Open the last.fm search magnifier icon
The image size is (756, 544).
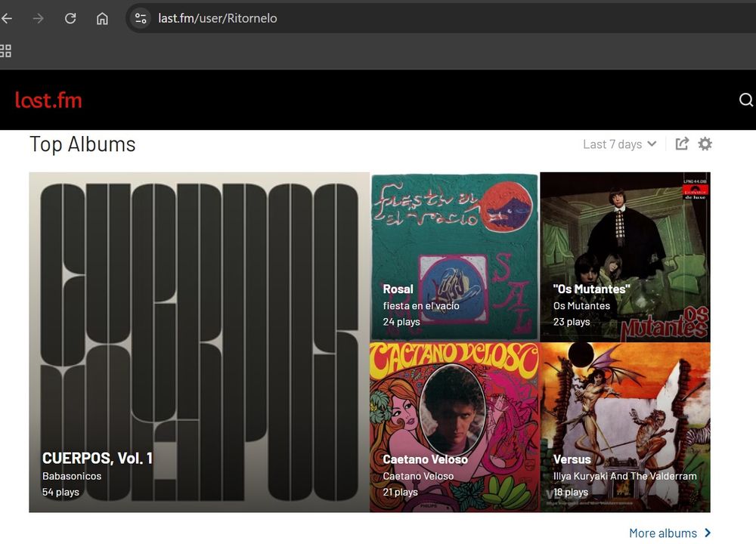pyautogui.click(x=746, y=100)
